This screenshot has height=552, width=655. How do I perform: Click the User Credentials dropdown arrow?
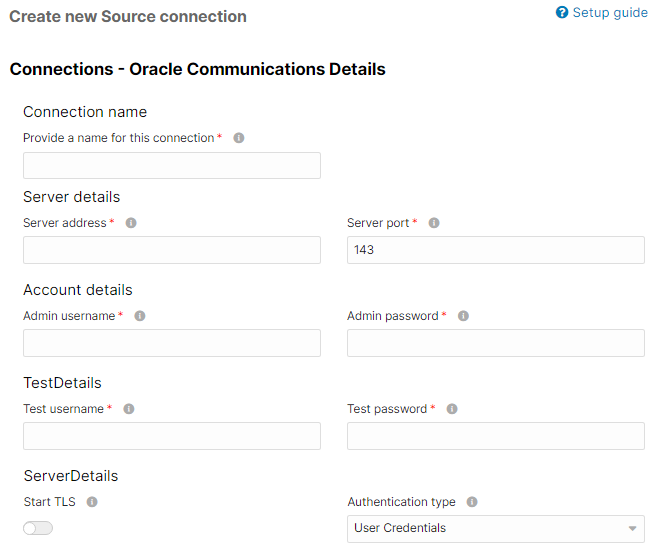632,529
